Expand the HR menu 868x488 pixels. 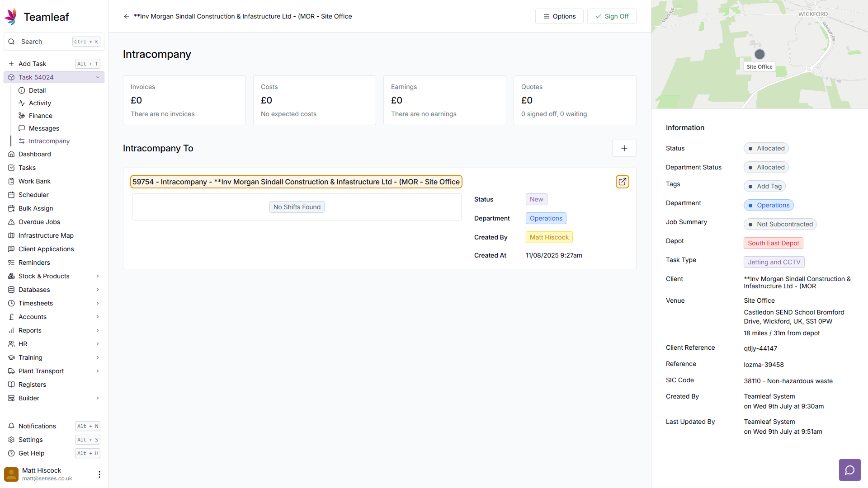[98, 344]
